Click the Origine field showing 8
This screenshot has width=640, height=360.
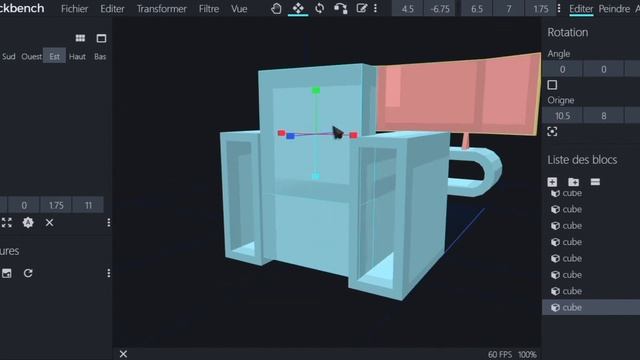[x=604, y=116]
